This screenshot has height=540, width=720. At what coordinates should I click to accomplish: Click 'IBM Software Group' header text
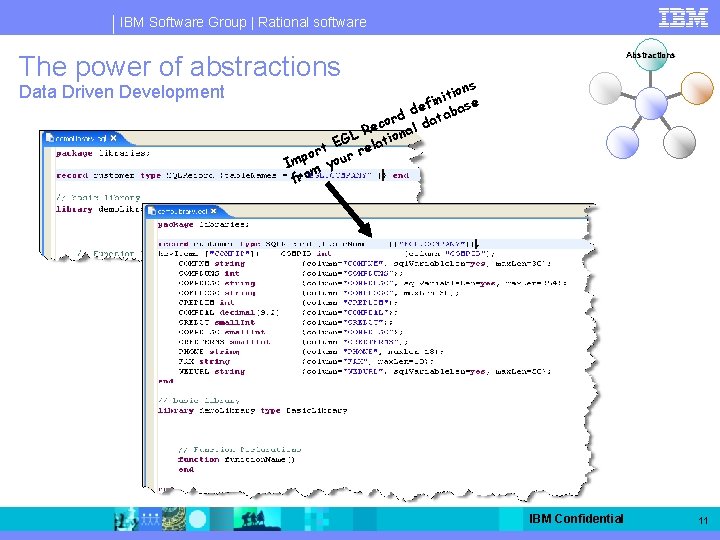(183, 22)
